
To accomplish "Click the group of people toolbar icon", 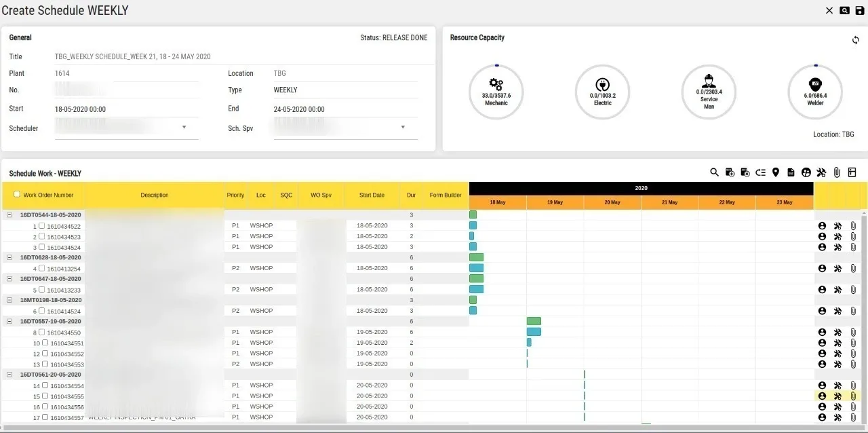I will coord(806,172).
